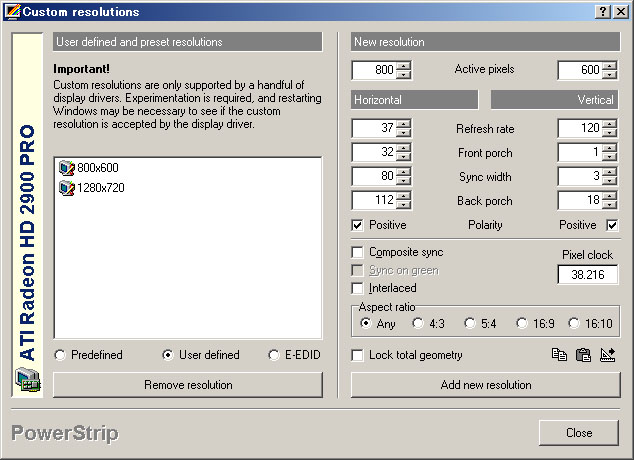This screenshot has height=460, width=634.
Task: Select the 16:9 aspect ratio
Action: click(x=522, y=323)
